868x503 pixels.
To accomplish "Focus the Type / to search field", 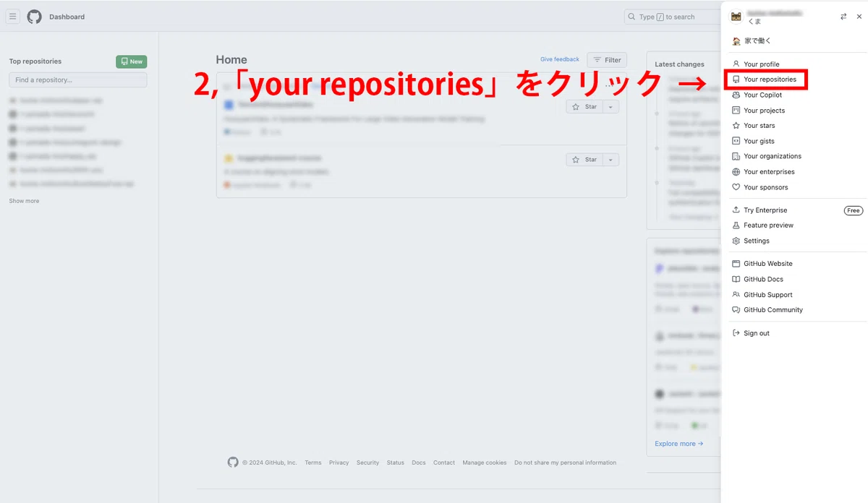I will click(x=671, y=17).
